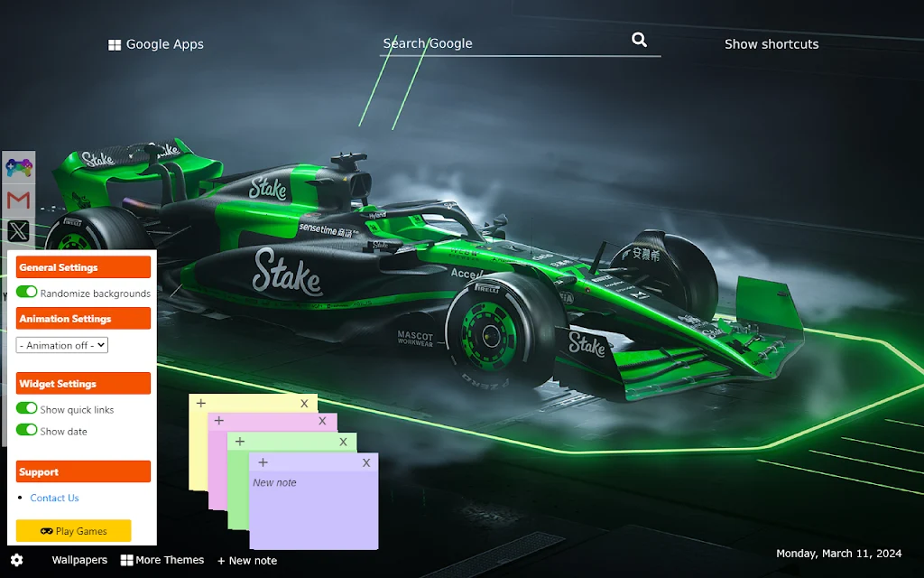Click the Google Apps grid icon
924x578 pixels.
[115, 45]
